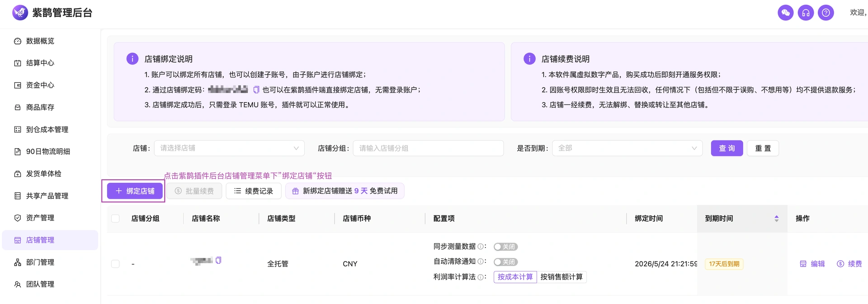
Task: Show info tooltip for 同步测量数据
Action: tap(481, 247)
